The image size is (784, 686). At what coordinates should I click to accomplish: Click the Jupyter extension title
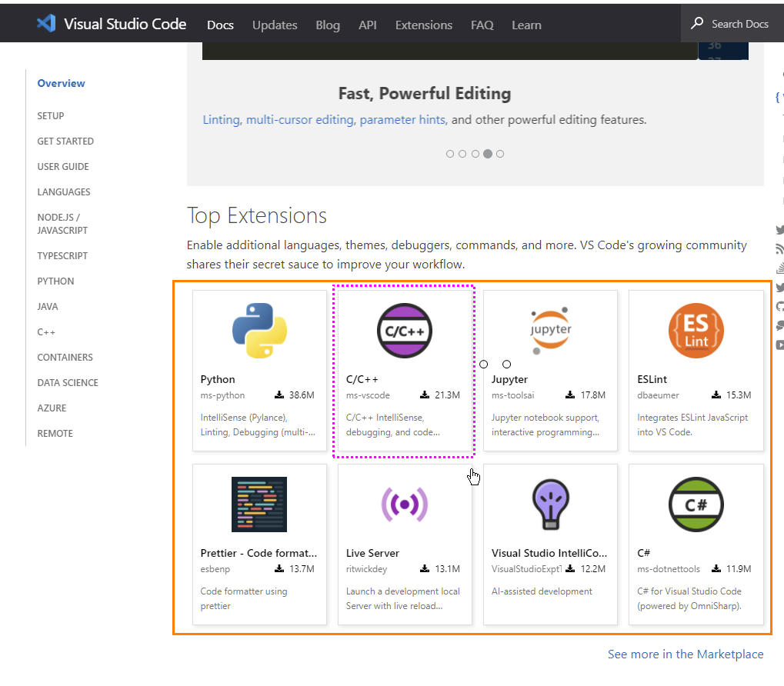[x=509, y=379]
